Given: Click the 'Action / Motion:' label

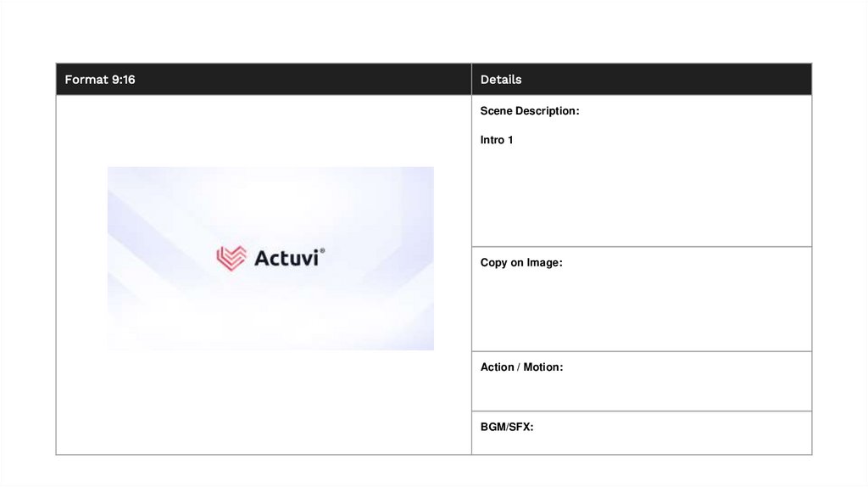Looking at the screenshot, I should click(521, 367).
